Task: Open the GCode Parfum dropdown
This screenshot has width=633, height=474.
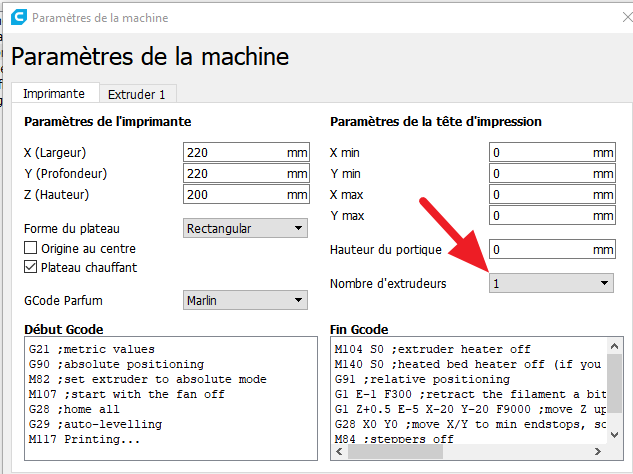Action: [x=246, y=300]
